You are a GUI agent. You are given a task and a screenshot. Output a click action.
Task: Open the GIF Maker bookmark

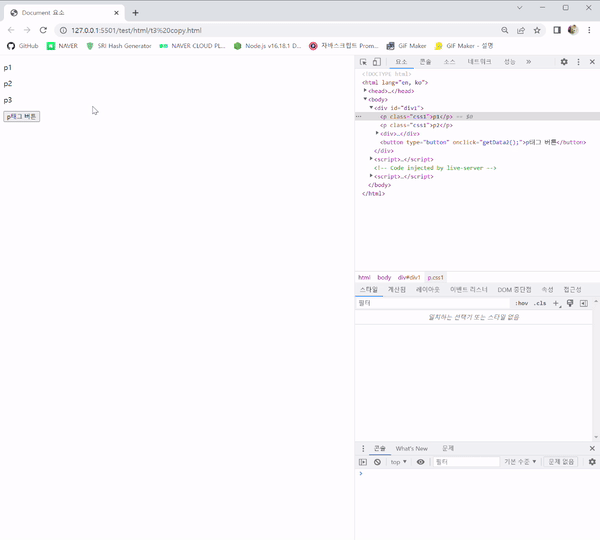point(406,46)
